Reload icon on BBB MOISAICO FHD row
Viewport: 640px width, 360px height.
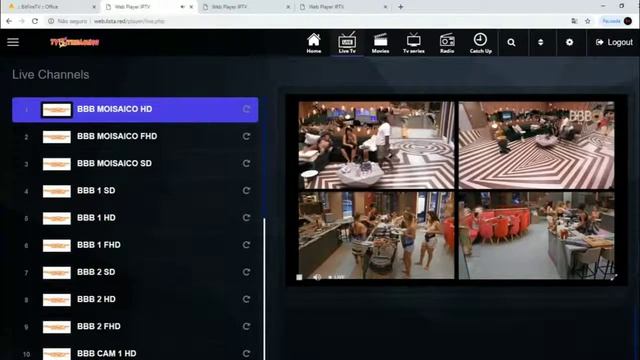[246, 136]
